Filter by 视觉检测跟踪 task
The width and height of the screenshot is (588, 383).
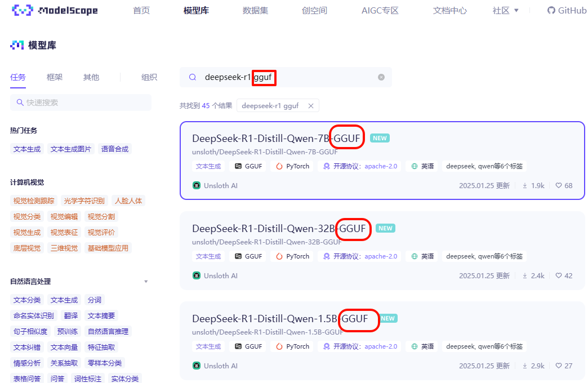click(34, 201)
